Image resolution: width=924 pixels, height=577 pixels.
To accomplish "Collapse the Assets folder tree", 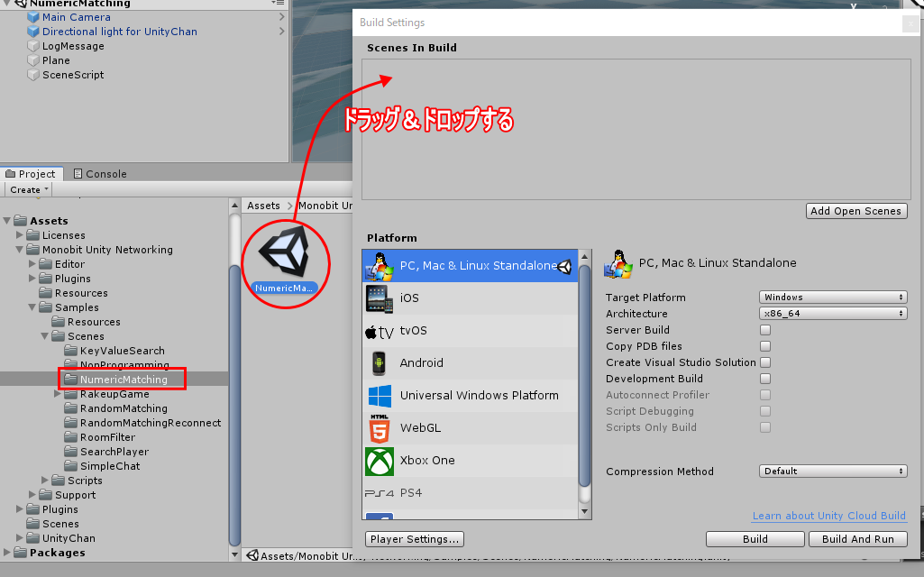I will pos(7,220).
